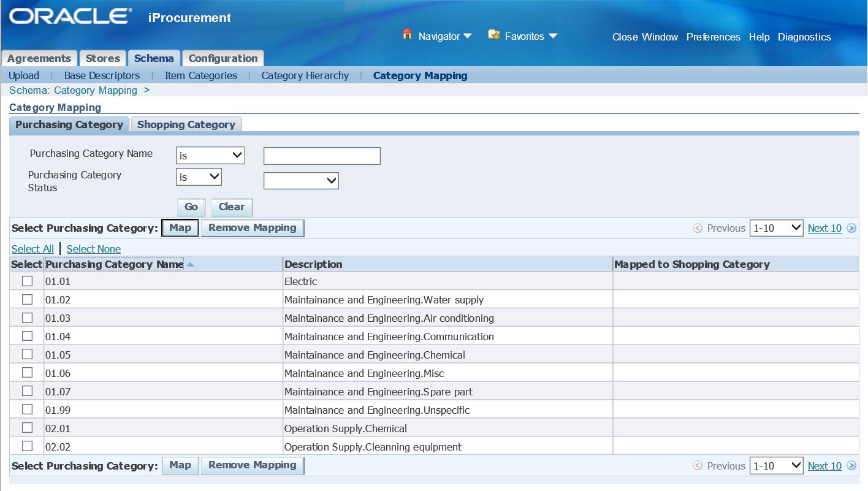Open the Category Mapping subtab
This screenshot has height=491, width=868.
tap(421, 75)
